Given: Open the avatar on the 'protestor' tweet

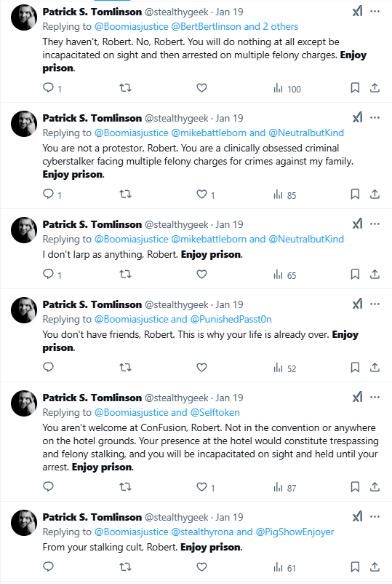Looking at the screenshot, I should [24, 124].
